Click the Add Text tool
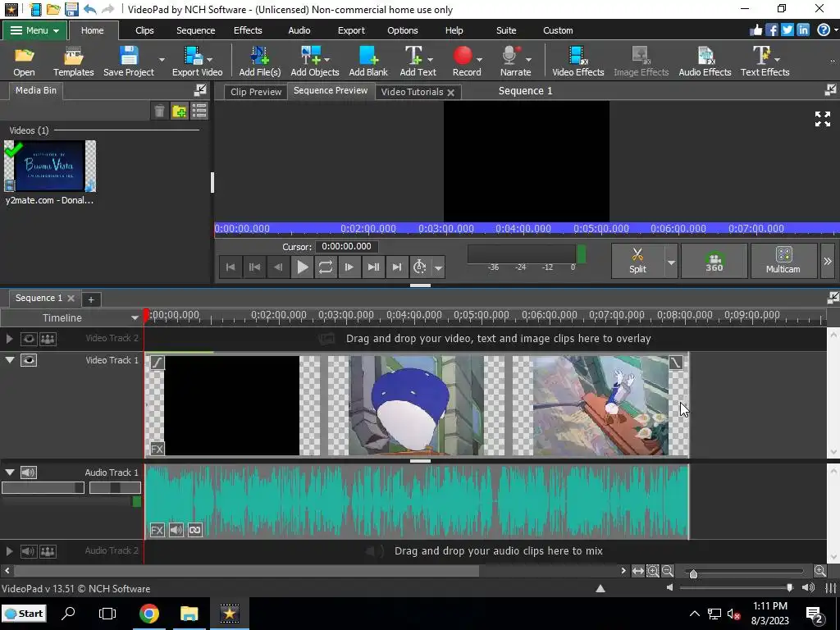Screen dimensions: 840x630 pyautogui.click(x=418, y=61)
